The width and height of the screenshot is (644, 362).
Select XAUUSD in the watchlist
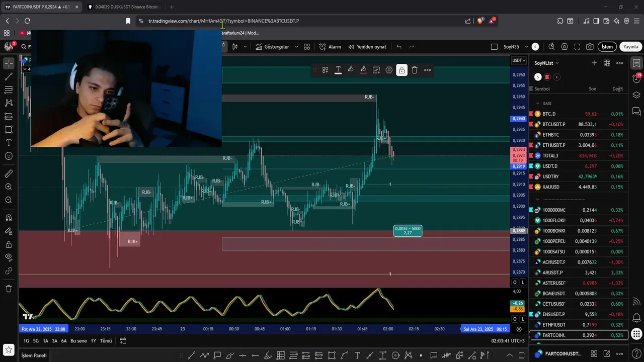(x=579, y=187)
